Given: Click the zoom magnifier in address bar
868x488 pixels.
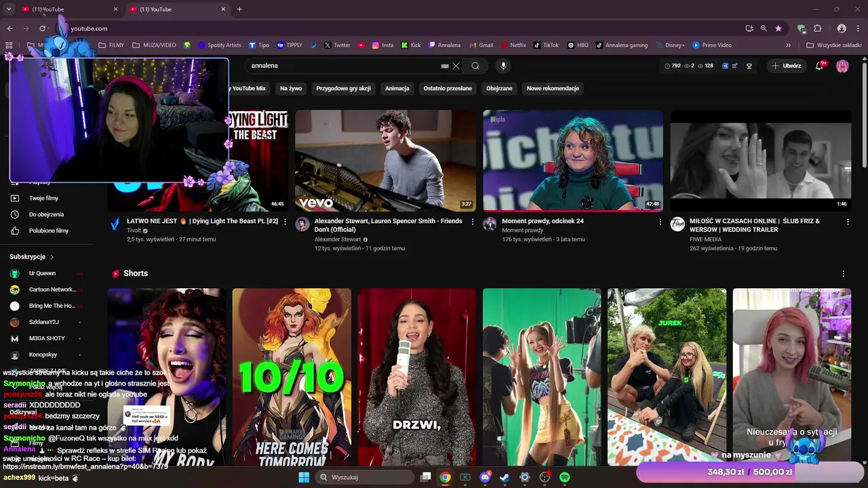Looking at the screenshot, I should [764, 28].
